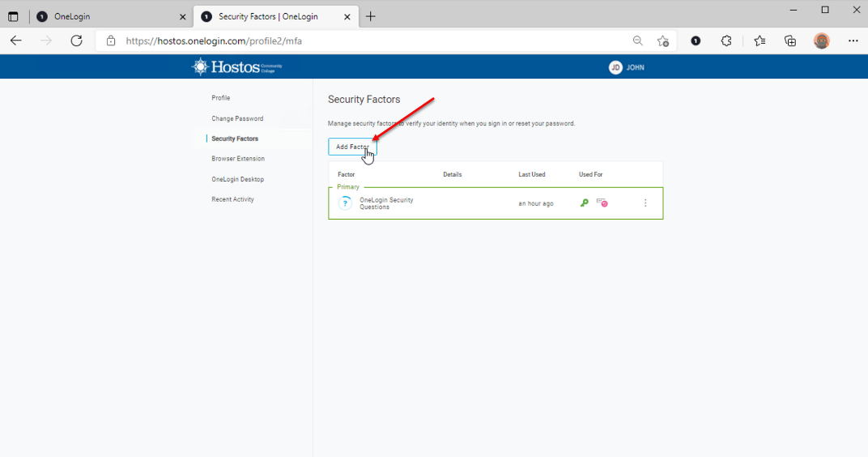Open the three-dot menu for Security Questions

645,203
